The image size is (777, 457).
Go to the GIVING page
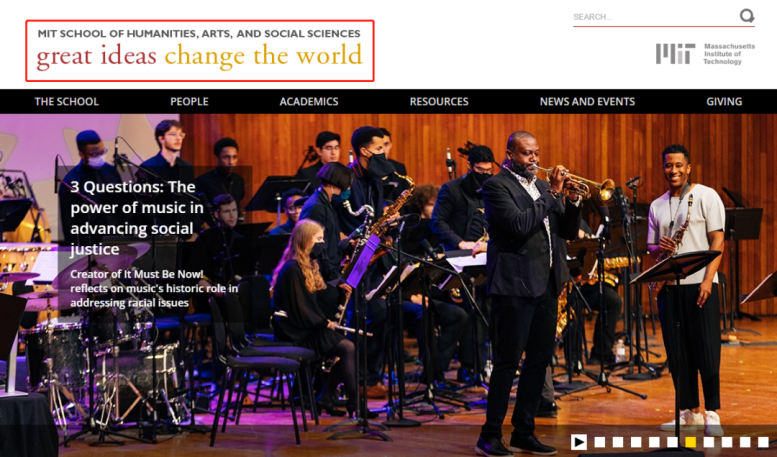tap(724, 102)
